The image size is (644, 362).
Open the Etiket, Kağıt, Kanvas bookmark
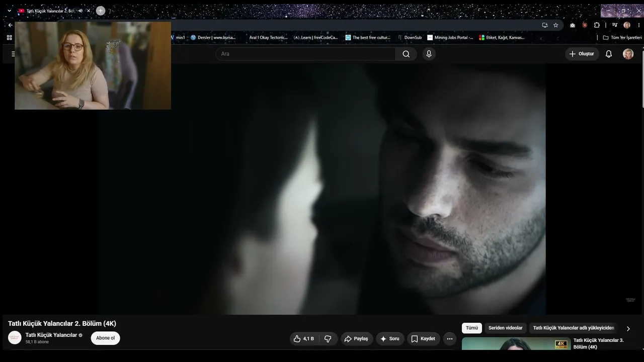tap(502, 38)
